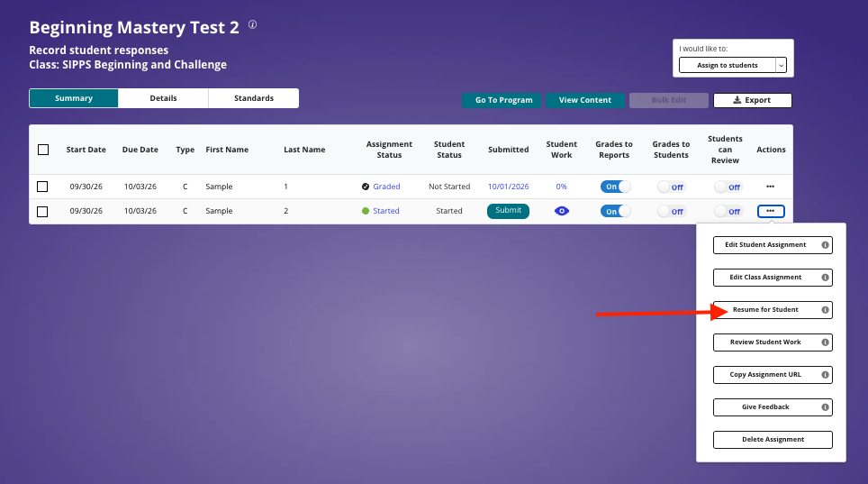Click Assignment Status column header

(x=389, y=150)
